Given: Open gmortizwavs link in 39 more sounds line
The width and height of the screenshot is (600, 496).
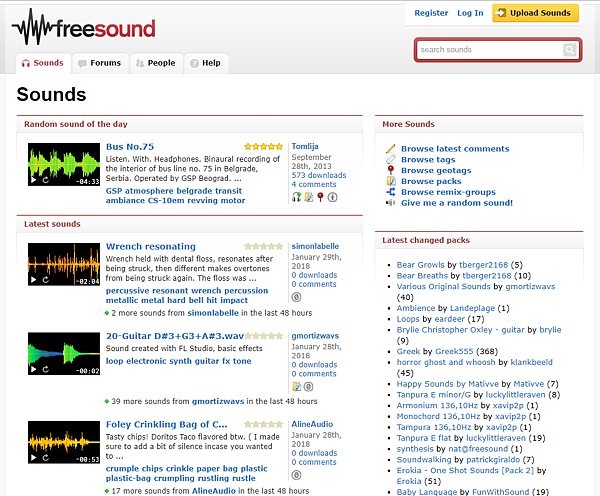Looking at the screenshot, I should (x=218, y=401).
